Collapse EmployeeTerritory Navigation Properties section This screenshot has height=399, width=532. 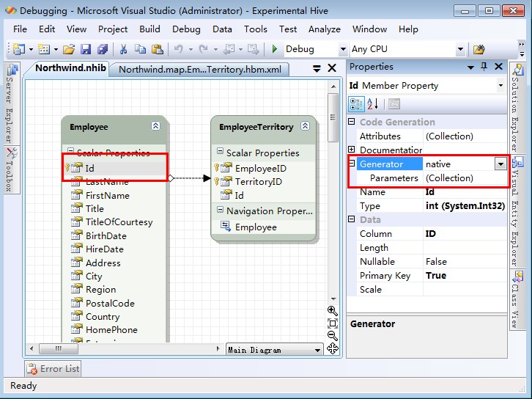(x=220, y=210)
